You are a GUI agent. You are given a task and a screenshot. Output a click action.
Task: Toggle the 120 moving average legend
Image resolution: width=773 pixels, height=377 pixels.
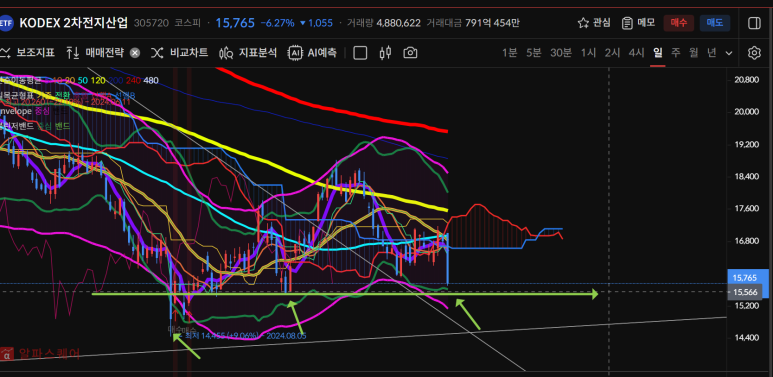(98, 80)
